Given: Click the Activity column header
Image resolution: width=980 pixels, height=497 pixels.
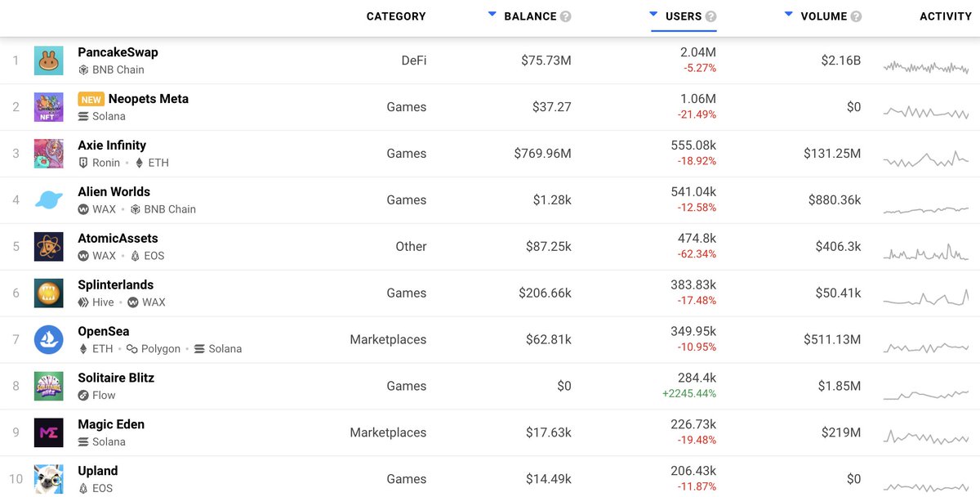Looking at the screenshot, I should click(x=946, y=16).
